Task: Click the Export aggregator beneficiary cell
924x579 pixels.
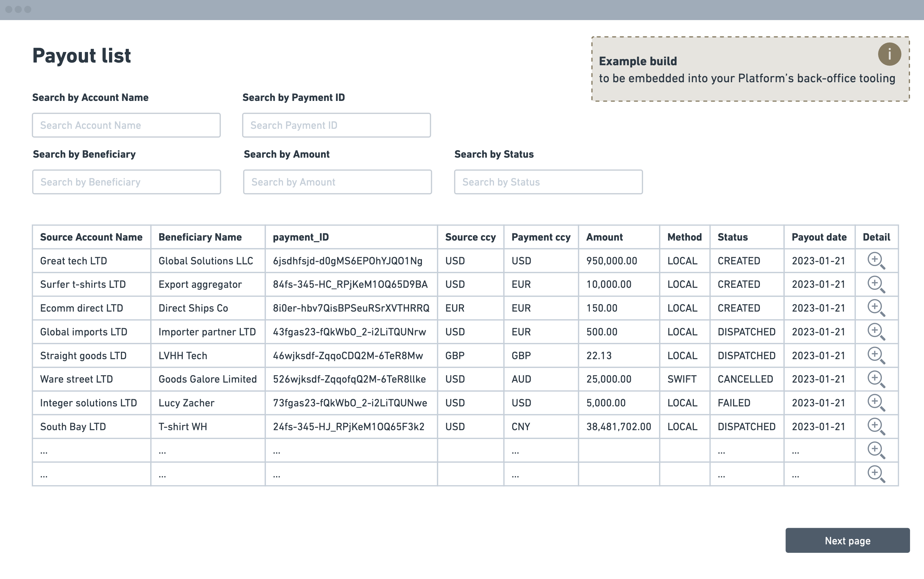Action: (200, 284)
